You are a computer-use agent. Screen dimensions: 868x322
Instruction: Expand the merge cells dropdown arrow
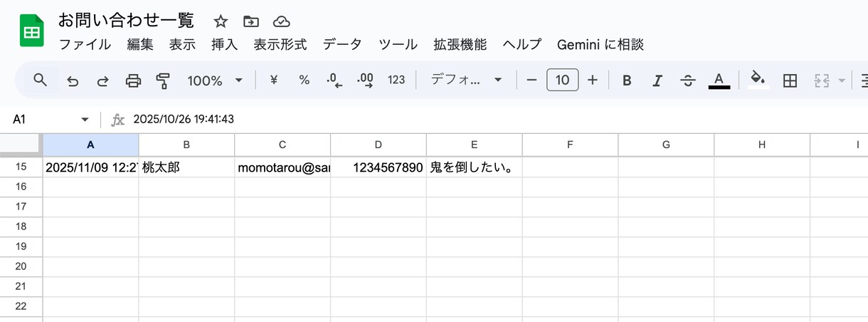click(842, 80)
